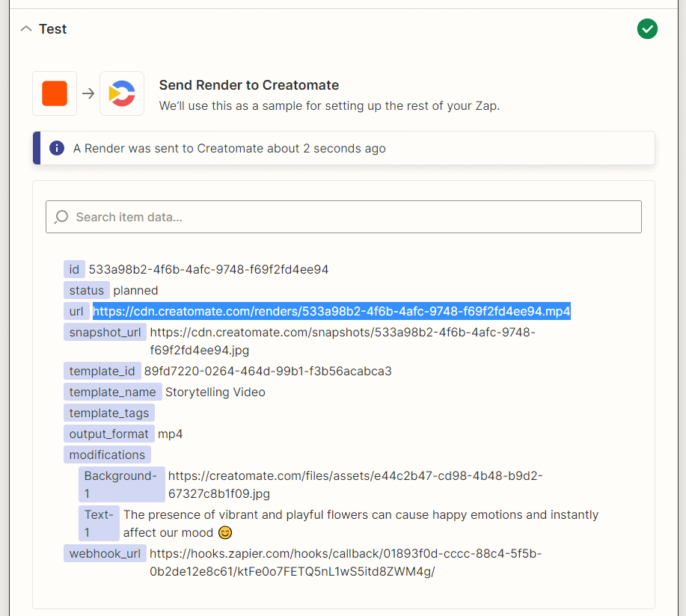Select the highlighted render mp4 URL
The image size is (686, 616).
331,311
